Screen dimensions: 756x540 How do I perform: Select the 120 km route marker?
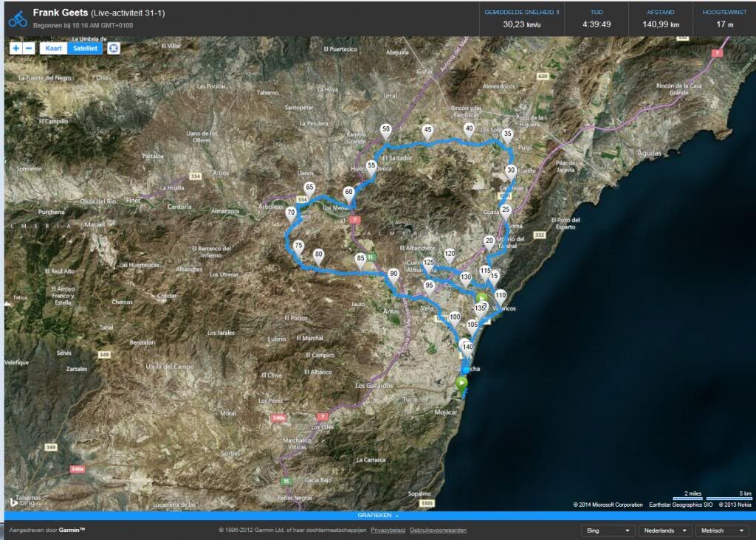pos(450,256)
